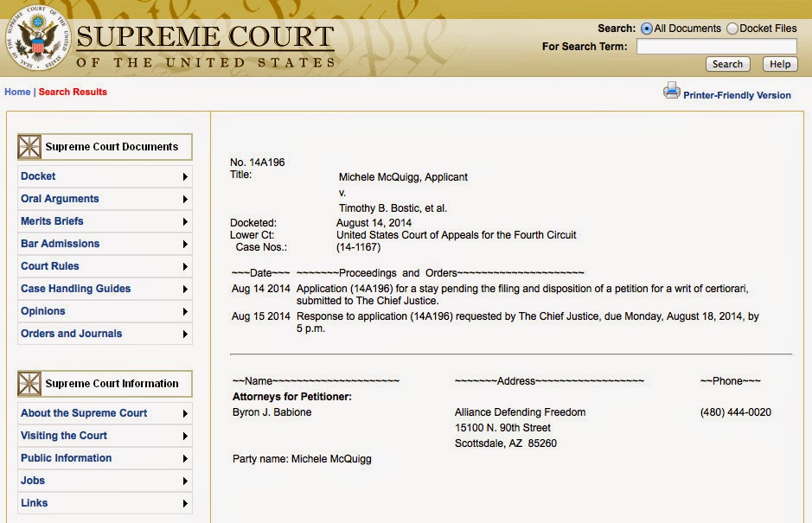
Task: Open the Public Information menu item
Action: (105, 458)
